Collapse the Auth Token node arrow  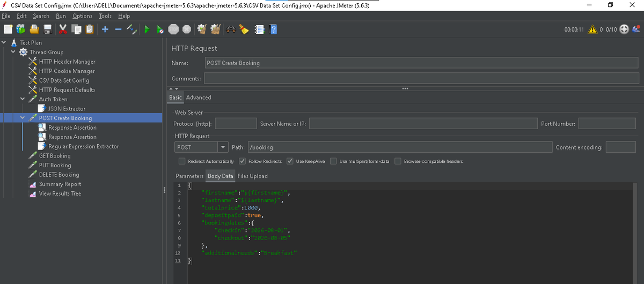23,99
